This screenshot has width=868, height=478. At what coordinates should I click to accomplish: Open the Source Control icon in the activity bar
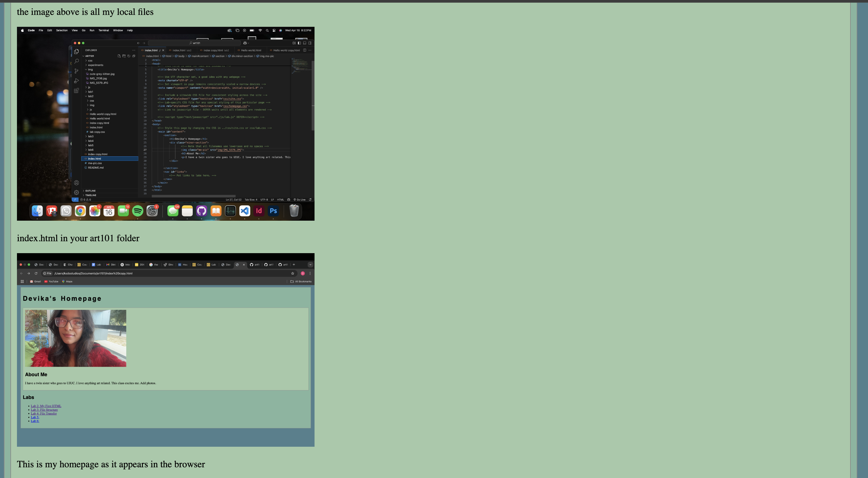point(76,71)
